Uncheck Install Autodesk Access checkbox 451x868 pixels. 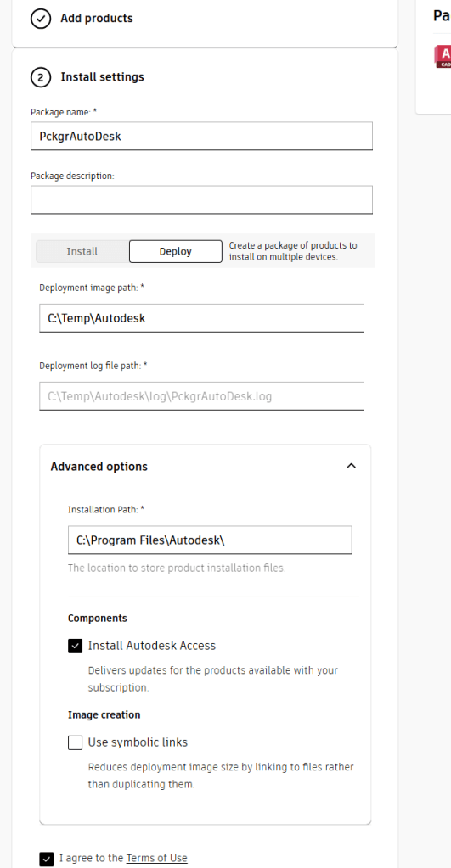click(x=76, y=646)
